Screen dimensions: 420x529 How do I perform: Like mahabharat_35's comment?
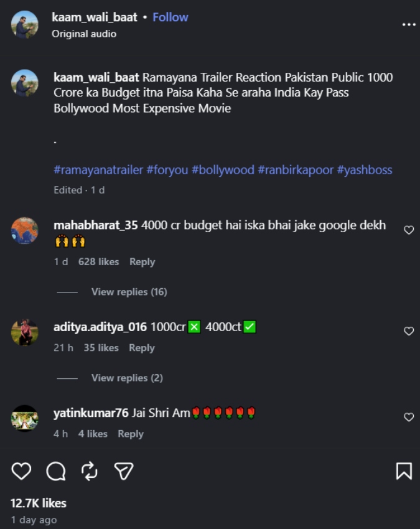tap(409, 230)
